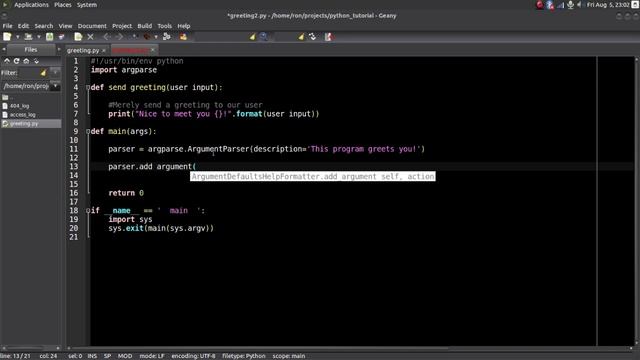Open the Help menu
The image size is (640, 360).
(184, 26)
